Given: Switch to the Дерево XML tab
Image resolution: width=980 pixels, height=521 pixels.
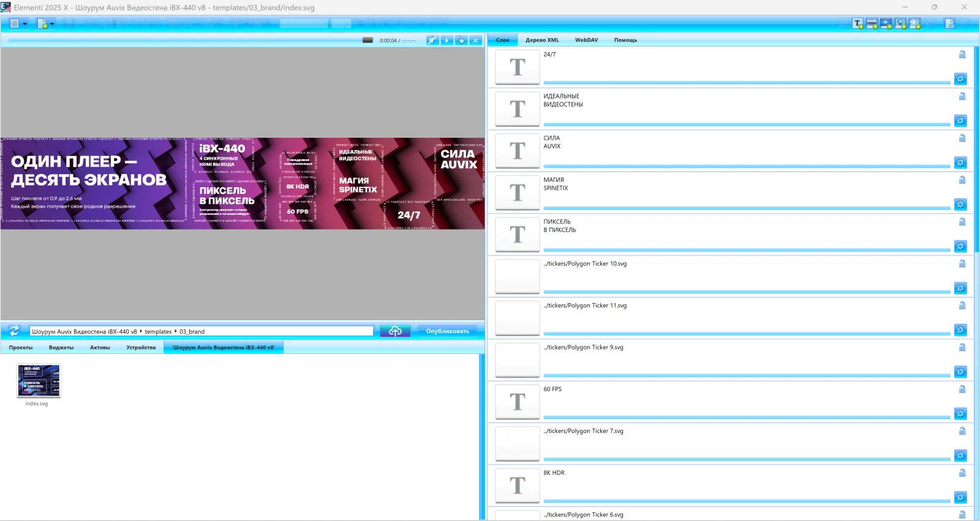Looking at the screenshot, I should pyautogui.click(x=542, y=40).
